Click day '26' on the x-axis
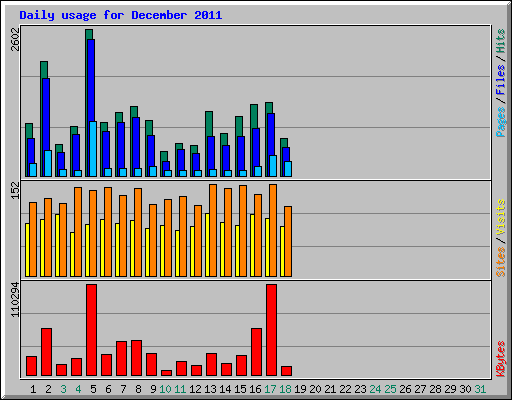The height and width of the screenshot is (400, 512). click(405, 389)
